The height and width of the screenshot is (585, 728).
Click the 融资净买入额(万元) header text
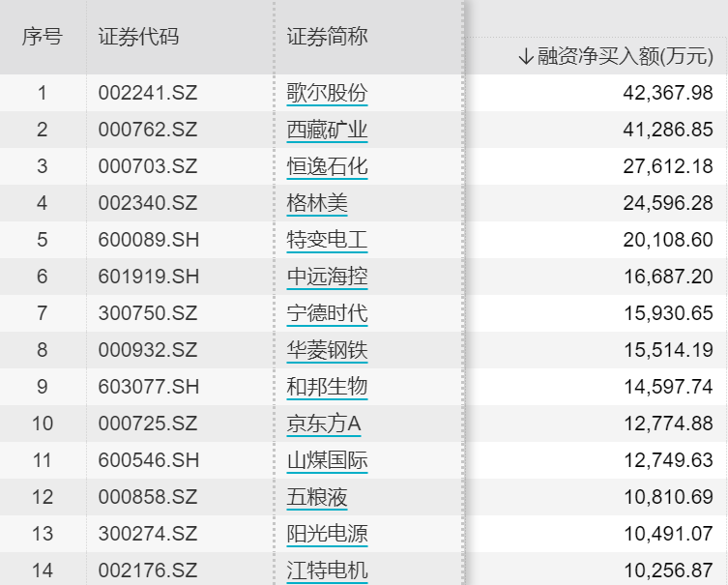[x=625, y=57]
